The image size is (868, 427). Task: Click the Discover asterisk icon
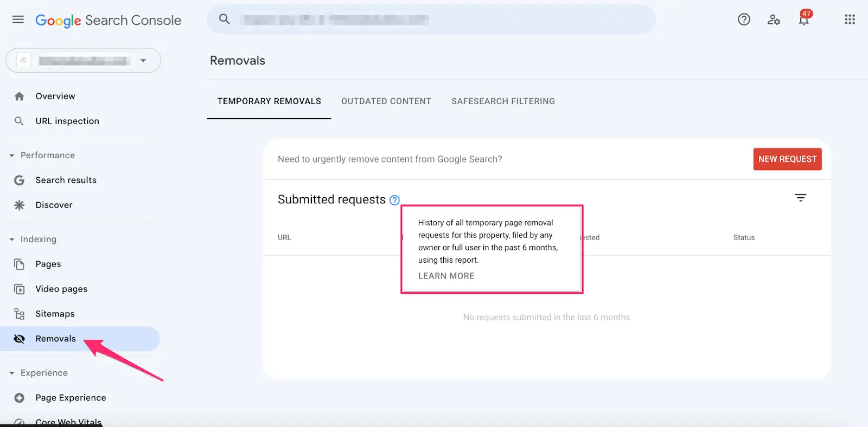click(19, 205)
